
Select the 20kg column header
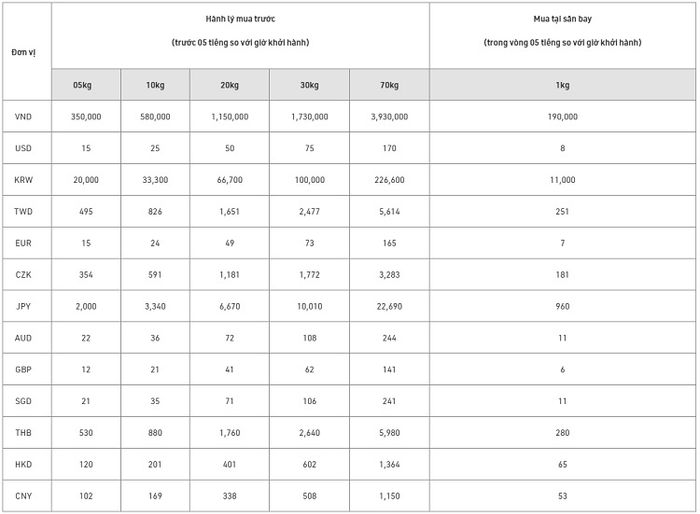[x=229, y=84]
